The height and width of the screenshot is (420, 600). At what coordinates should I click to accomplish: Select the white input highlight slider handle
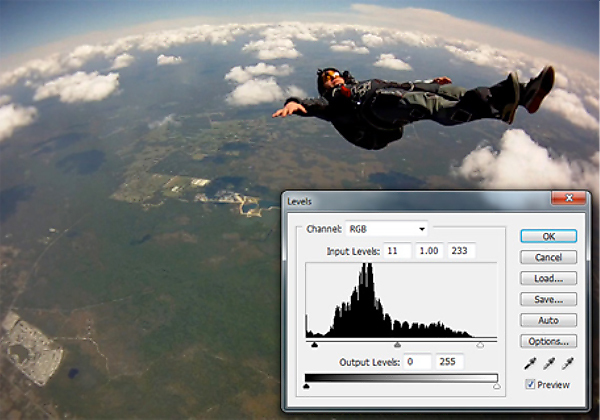tap(480, 345)
